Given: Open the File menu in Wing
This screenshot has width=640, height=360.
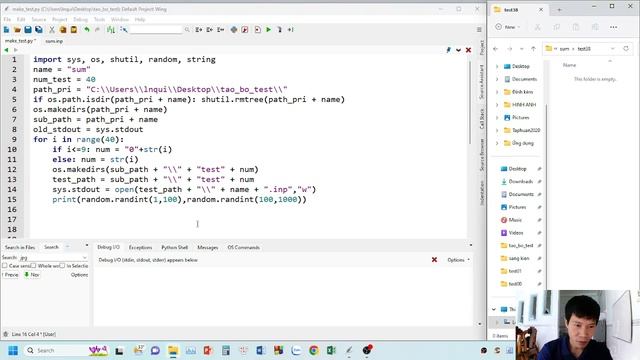Looking at the screenshot, I should [7, 19].
